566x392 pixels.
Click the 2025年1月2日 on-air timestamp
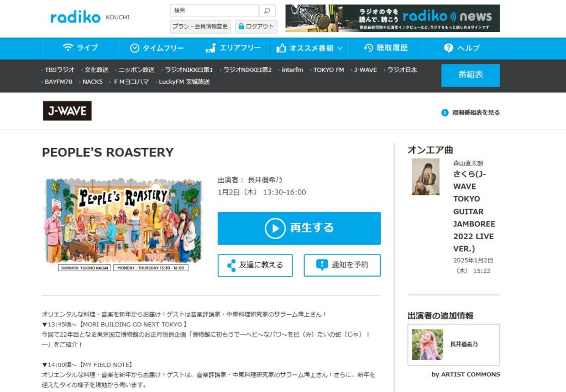tap(473, 266)
